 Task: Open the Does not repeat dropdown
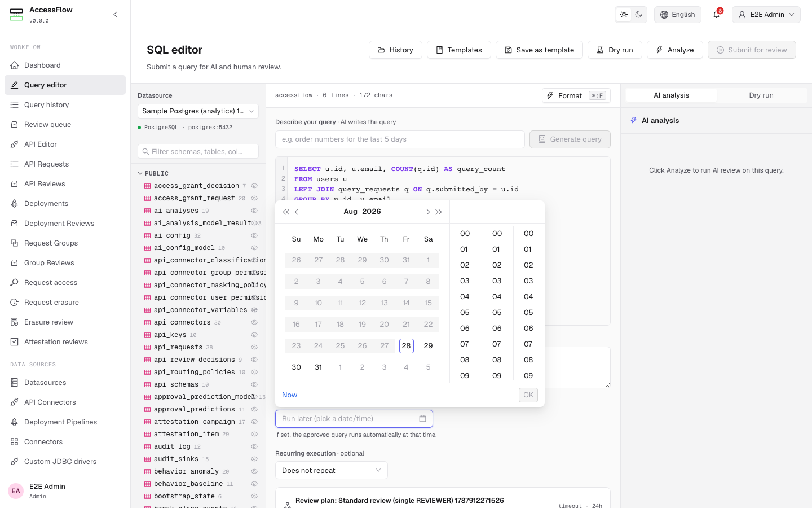(332, 471)
